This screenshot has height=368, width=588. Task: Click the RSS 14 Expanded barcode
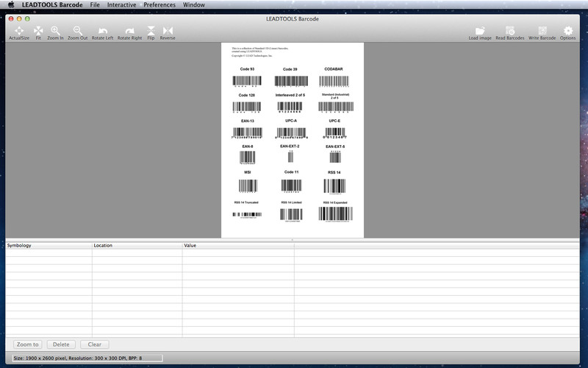point(336,214)
